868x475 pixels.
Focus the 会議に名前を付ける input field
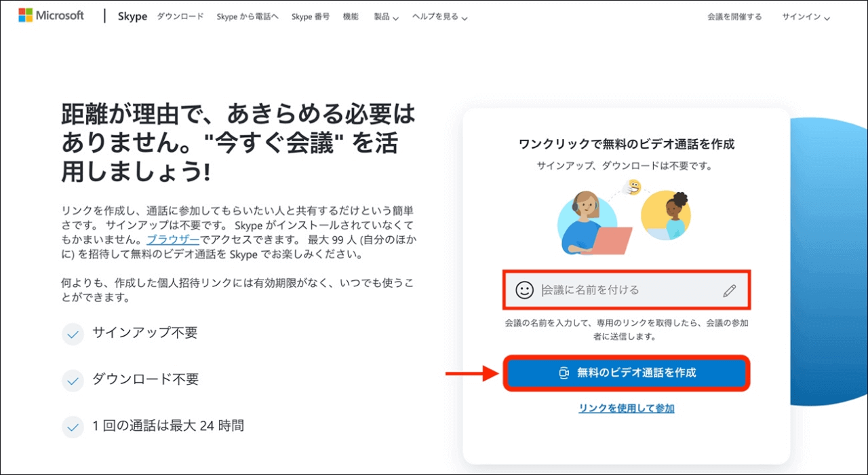click(x=627, y=290)
